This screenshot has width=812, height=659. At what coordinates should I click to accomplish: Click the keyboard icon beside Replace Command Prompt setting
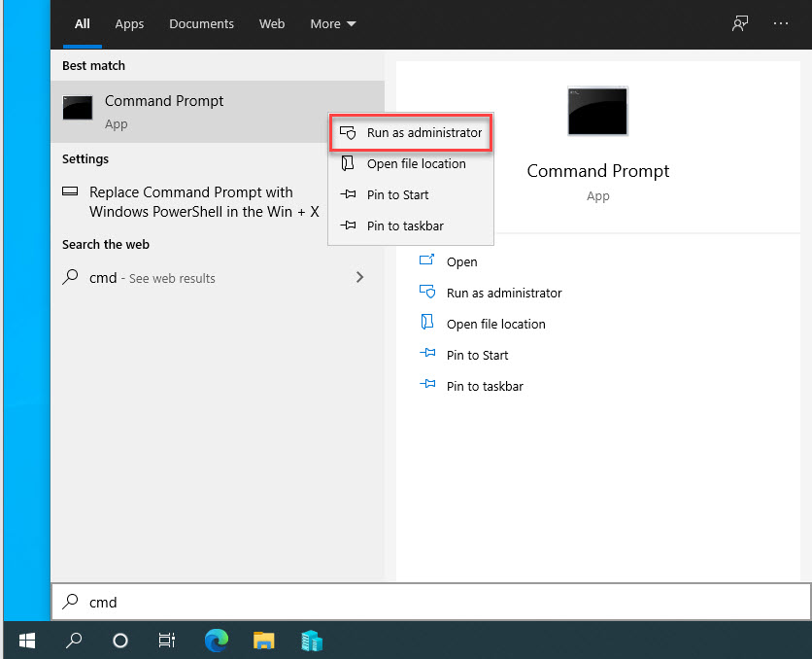70,191
